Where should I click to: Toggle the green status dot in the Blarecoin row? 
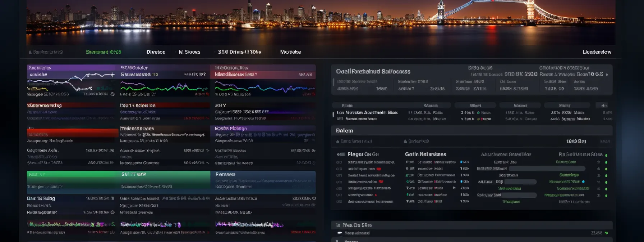click(606, 162)
